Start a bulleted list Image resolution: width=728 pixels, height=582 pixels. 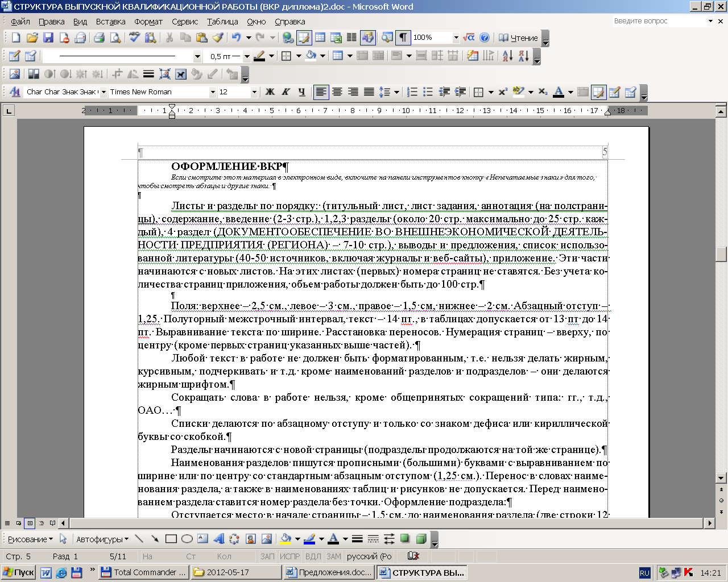click(x=428, y=92)
